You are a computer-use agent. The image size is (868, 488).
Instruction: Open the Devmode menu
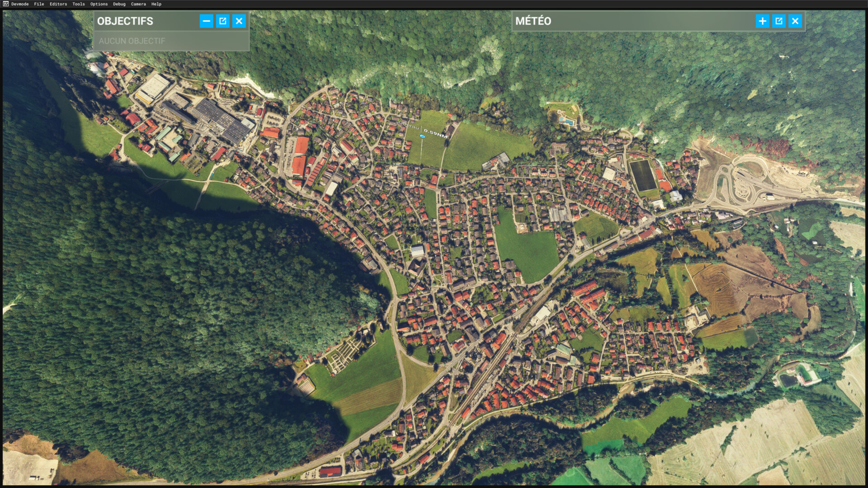20,4
